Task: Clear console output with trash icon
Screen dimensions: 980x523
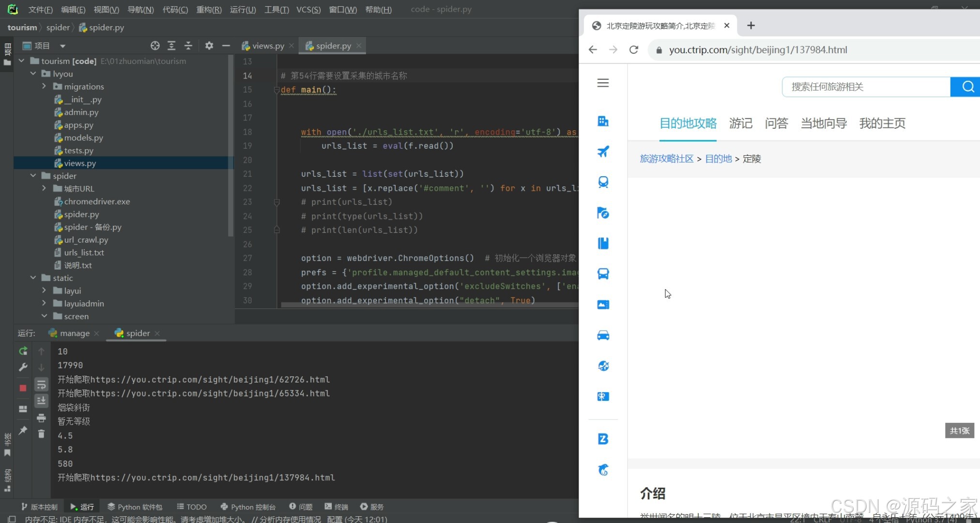Action: pyautogui.click(x=41, y=434)
